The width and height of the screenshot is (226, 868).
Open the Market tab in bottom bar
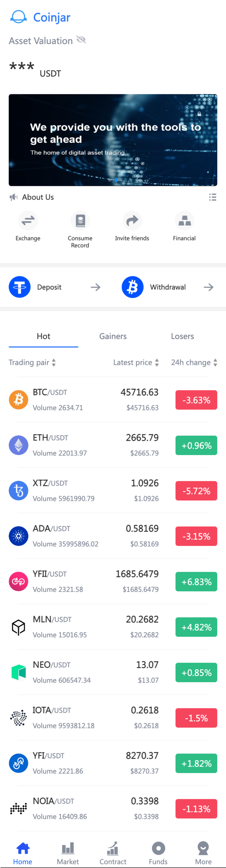pos(68,852)
